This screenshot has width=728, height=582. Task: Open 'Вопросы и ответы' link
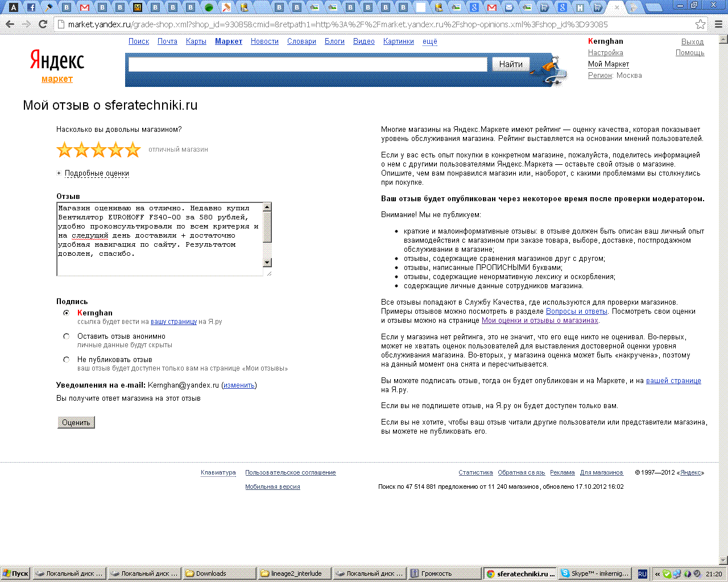[x=577, y=311]
